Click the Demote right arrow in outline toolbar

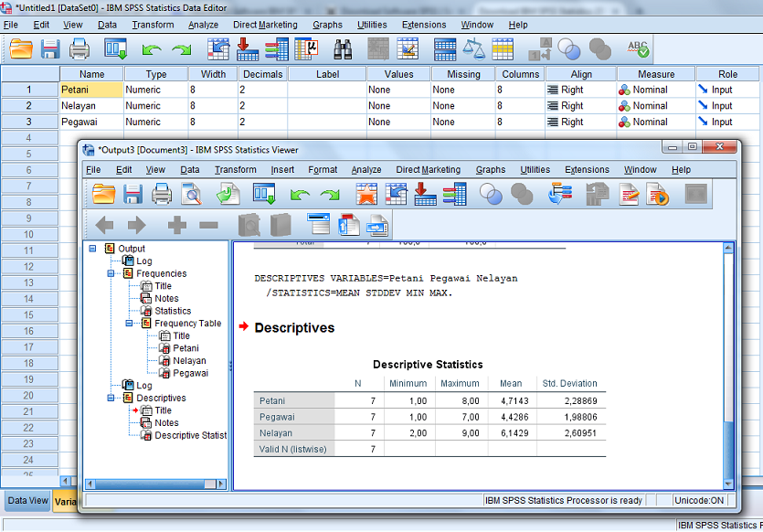137,225
